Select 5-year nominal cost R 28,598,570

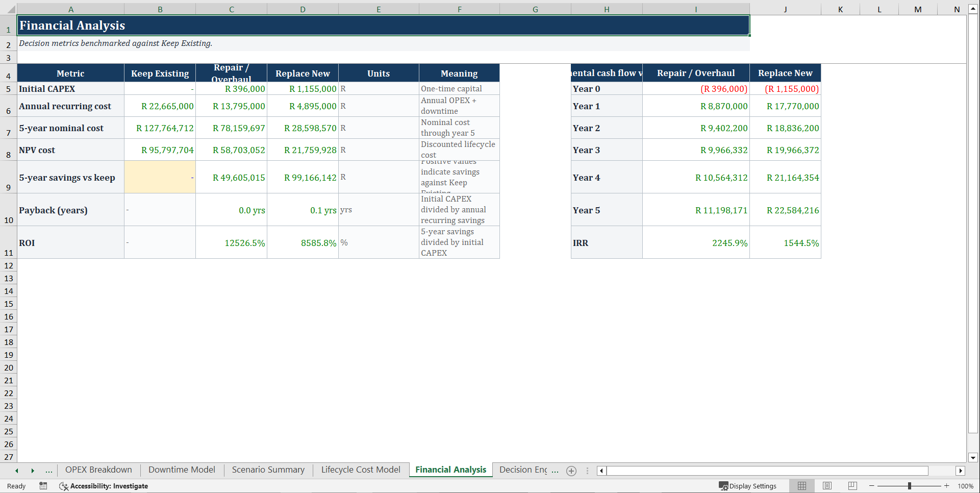303,128
